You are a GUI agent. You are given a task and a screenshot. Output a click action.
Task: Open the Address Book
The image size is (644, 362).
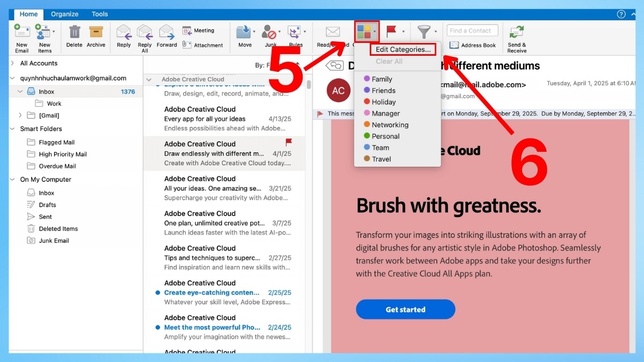pyautogui.click(x=472, y=45)
